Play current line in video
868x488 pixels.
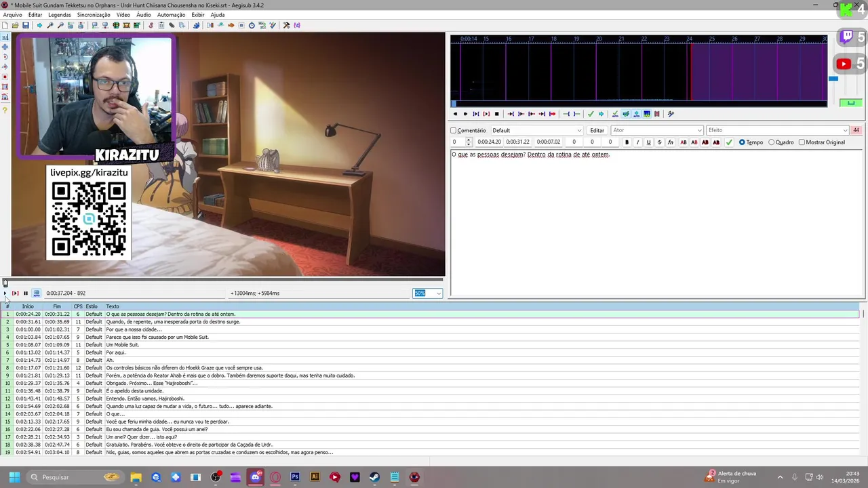[15, 293]
